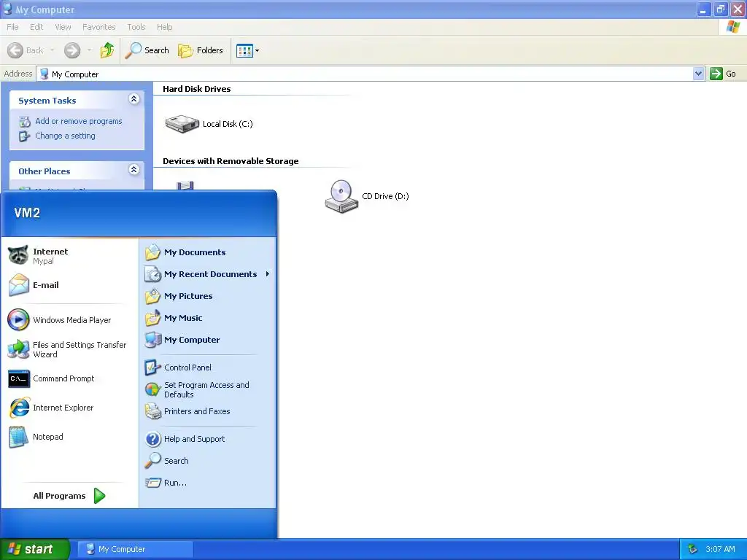Open the Forward history dropdown arrow
The height and width of the screenshot is (560, 747).
pos(89,50)
